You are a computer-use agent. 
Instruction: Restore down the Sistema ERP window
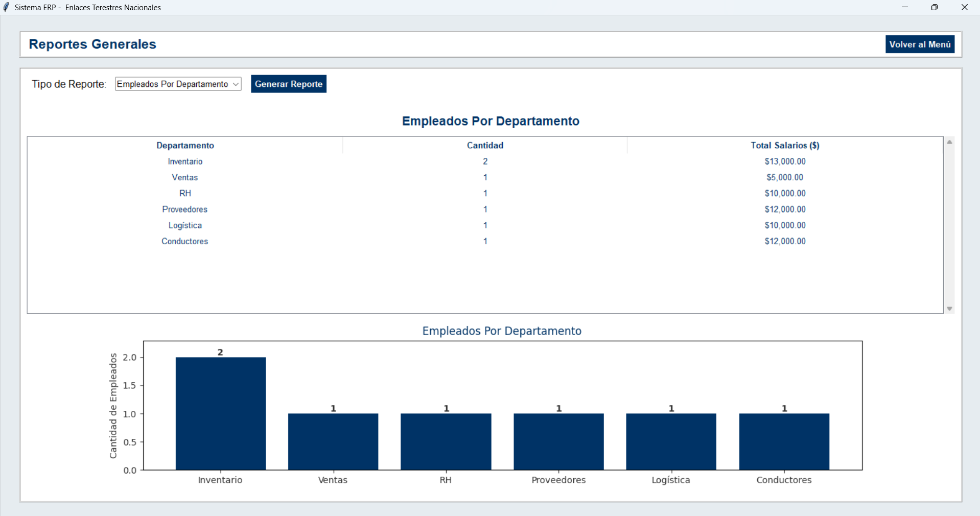[935, 7]
